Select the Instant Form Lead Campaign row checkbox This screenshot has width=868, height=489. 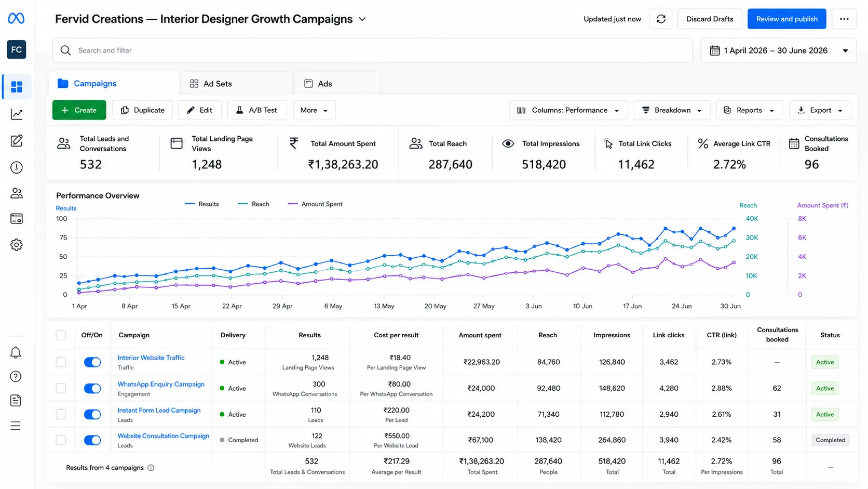(x=61, y=414)
